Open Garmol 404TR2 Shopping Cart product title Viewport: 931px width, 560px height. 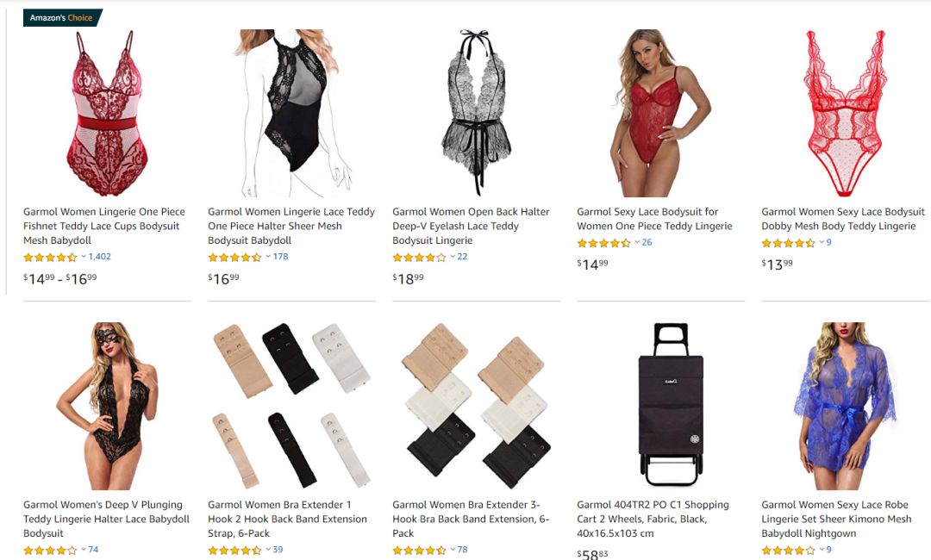click(x=653, y=519)
